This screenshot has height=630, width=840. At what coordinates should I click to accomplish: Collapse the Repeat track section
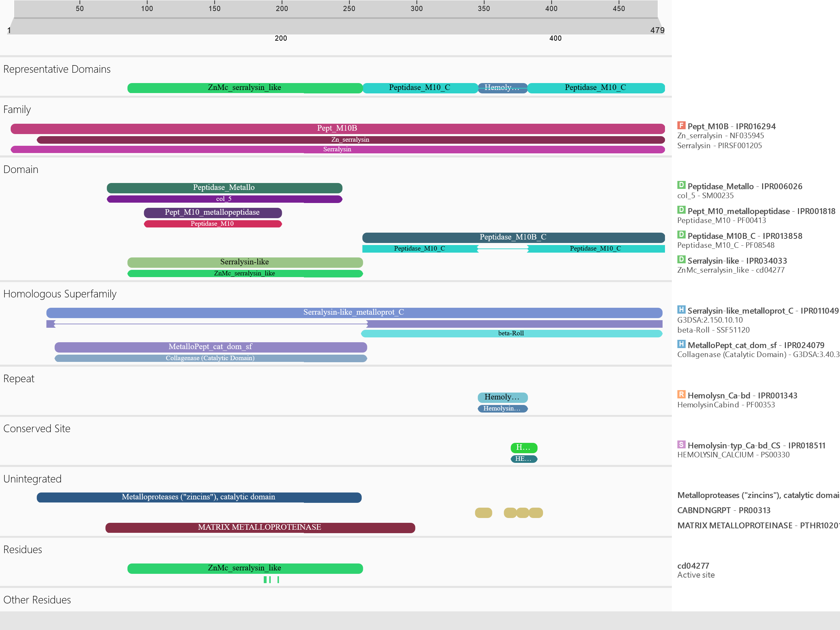point(19,379)
